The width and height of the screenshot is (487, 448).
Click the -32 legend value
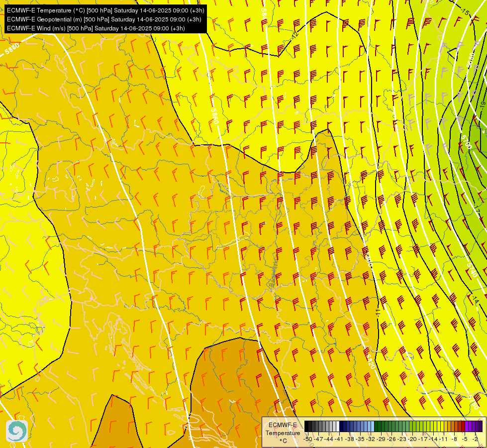pyautogui.click(x=371, y=439)
